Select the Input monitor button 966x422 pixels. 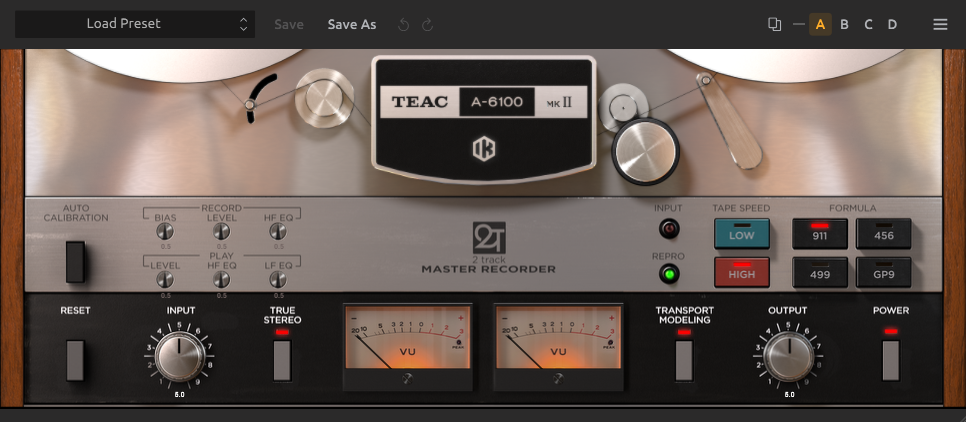[669, 229]
